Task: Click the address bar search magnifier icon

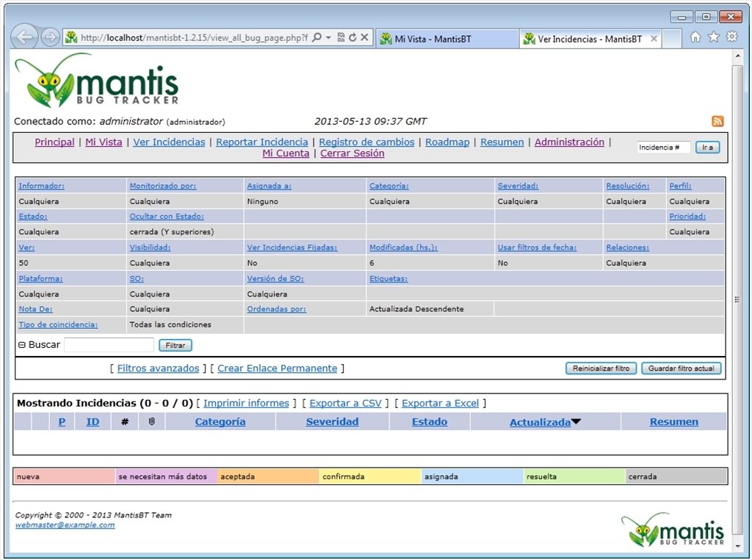Action: point(317,37)
